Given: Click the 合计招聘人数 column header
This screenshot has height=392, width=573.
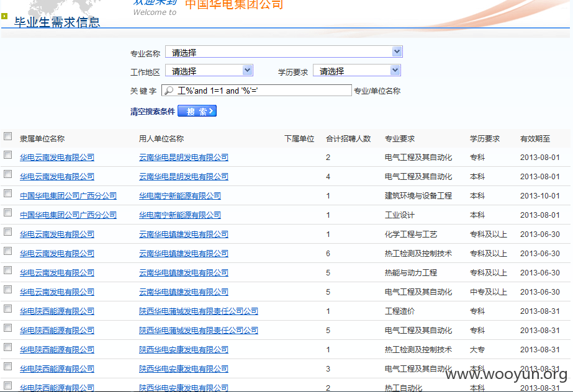Looking at the screenshot, I should (x=348, y=139).
